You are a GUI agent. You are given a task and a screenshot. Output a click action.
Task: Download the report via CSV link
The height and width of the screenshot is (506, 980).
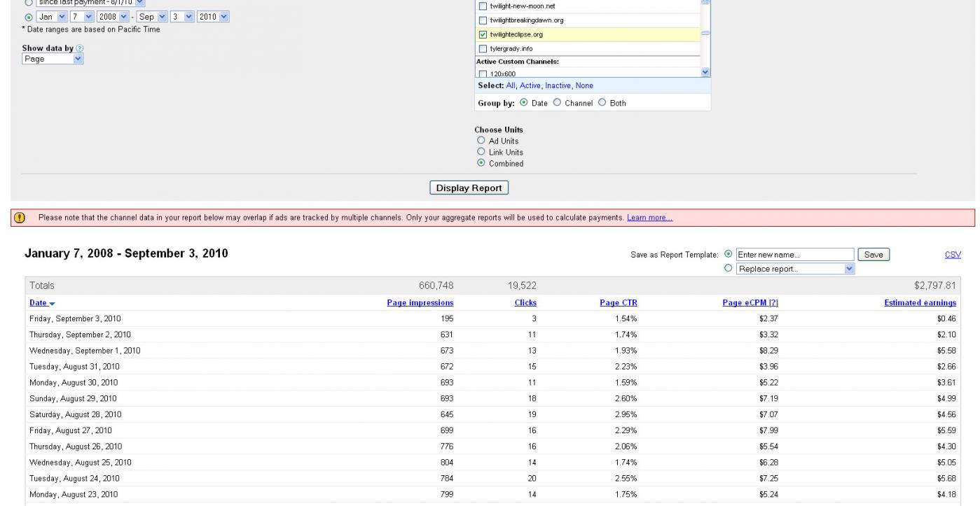(953, 255)
